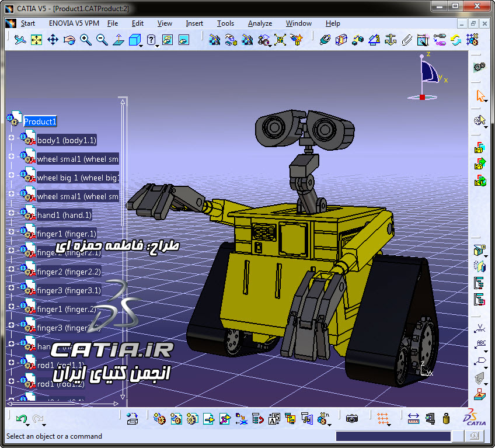Open the Start menu

[28, 23]
